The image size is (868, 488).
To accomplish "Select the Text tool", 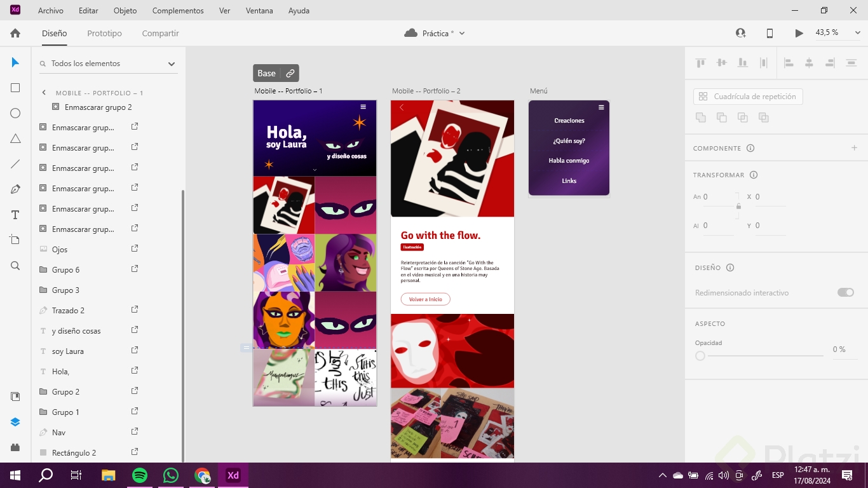I will click(x=15, y=215).
